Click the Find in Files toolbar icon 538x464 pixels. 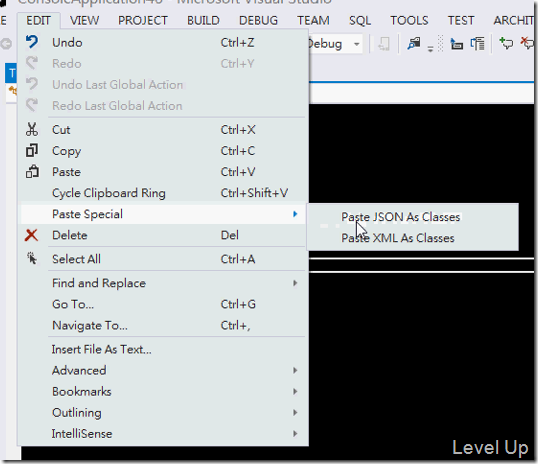coord(414,44)
